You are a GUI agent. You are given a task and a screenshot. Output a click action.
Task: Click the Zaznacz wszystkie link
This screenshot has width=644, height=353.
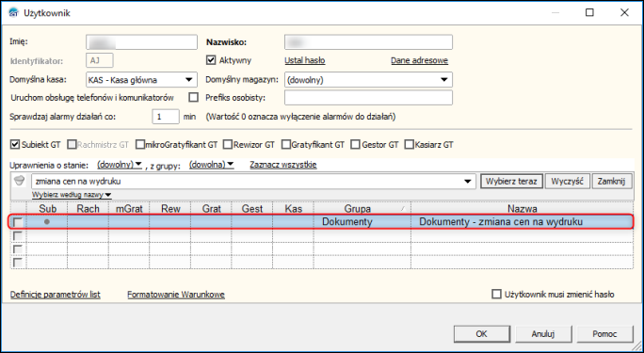[283, 165]
